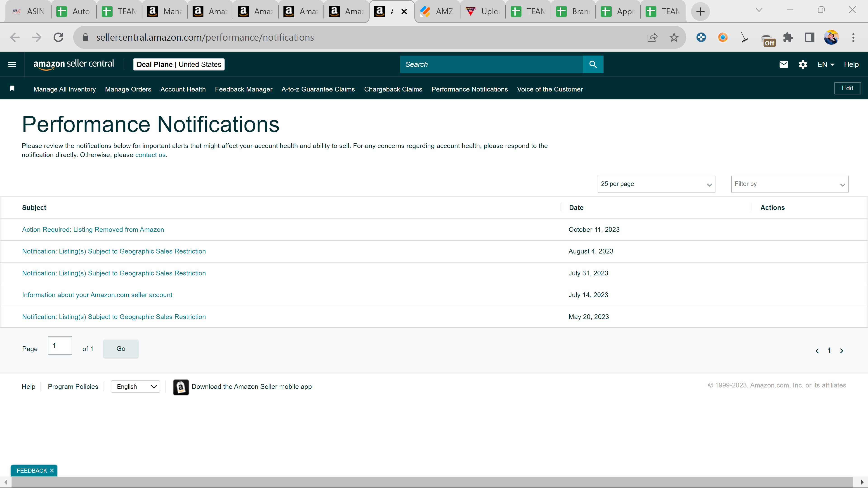Open the orange circle extension icon
The height and width of the screenshot is (488, 868).
tap(723, 37)
